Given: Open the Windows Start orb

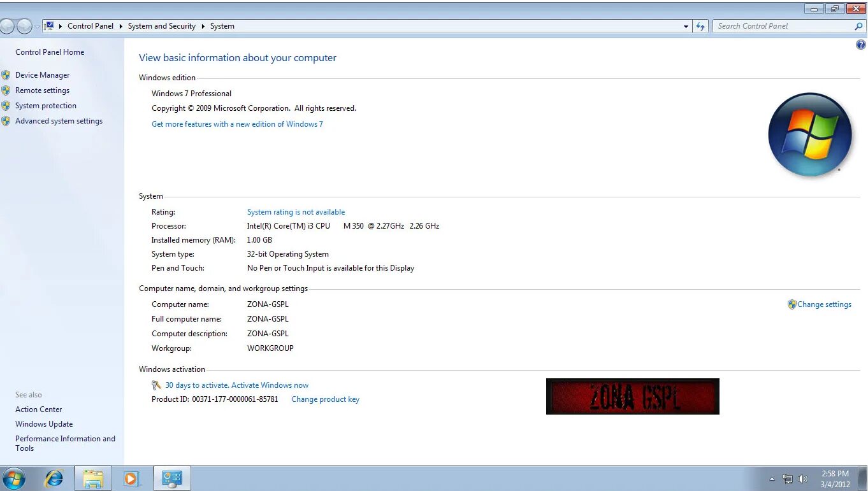Looking at the screenshot, I should pos(13,478).
